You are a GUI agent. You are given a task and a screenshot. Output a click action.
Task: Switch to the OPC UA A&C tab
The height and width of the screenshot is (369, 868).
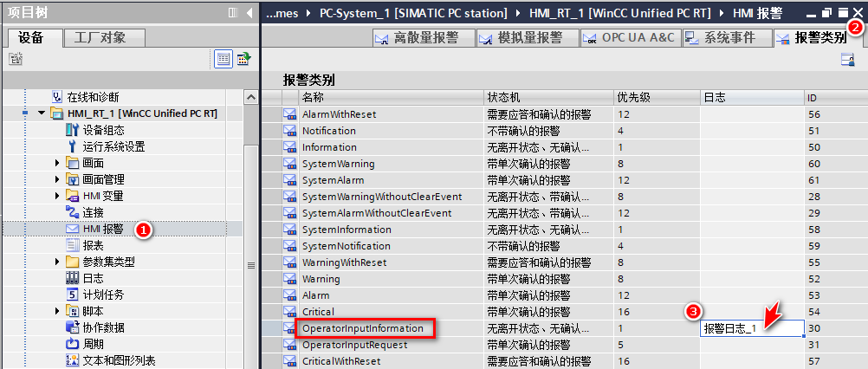point(631,37)
